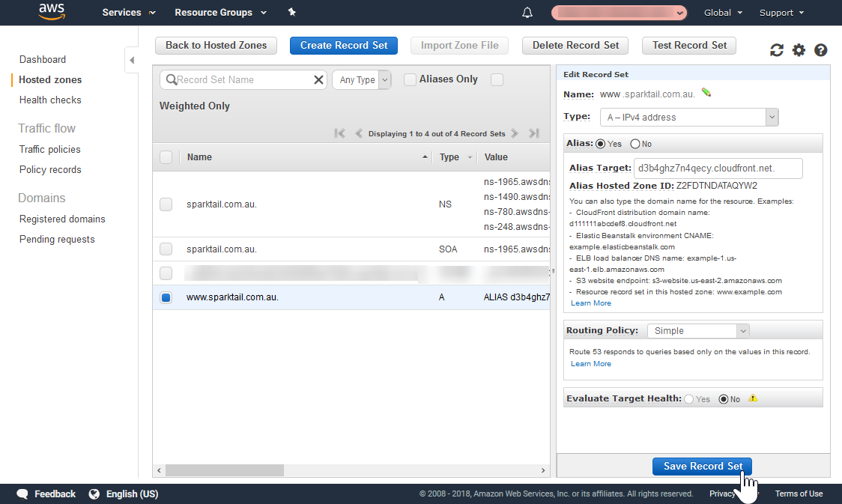Viewport: 842px width, 504px height.
Task: Click Learn More under Routing Policy
Action: click(591, 363)
